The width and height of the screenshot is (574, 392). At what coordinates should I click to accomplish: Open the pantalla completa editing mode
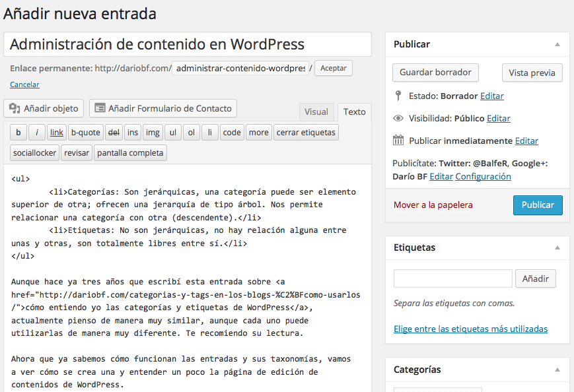point(130,153)
